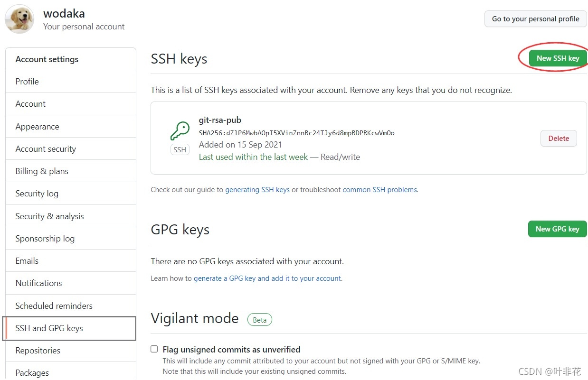The image size is (588, 380).
Task: Click the SSH badge under the key icon
Action: point(180,150)
